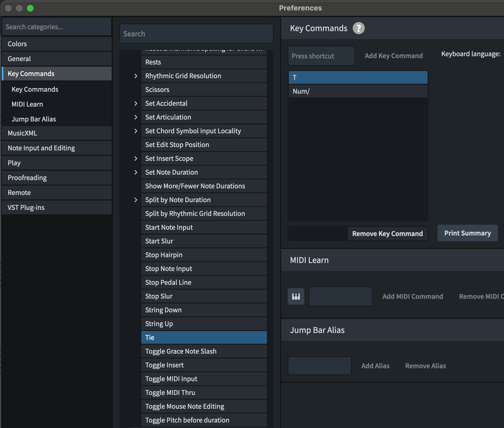Jump to the Jump Bar Alias subsection

point(34,119)
